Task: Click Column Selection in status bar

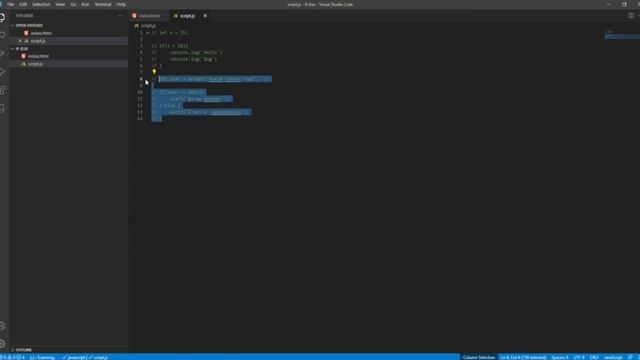Action: pyautogui.click(x=479, y=357)
